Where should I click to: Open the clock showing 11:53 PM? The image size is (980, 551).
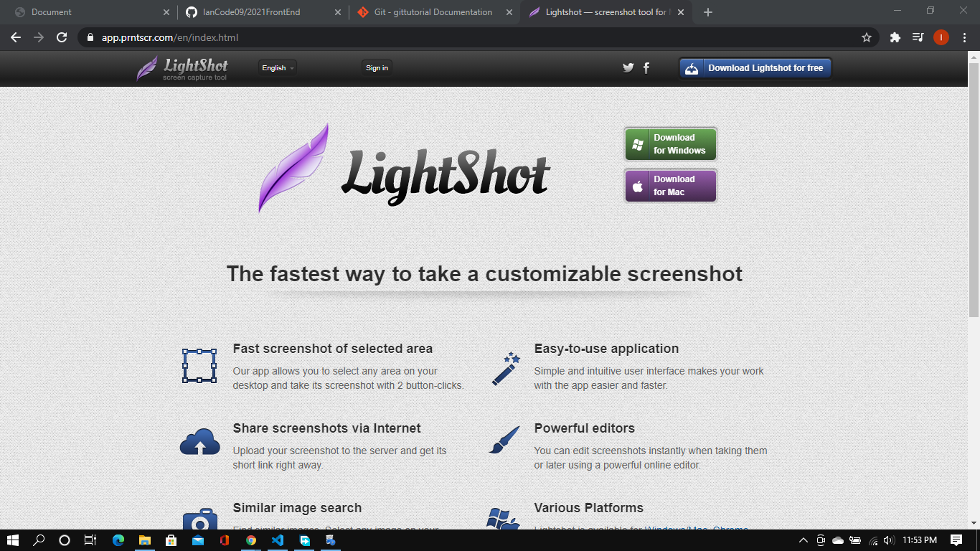920,540
